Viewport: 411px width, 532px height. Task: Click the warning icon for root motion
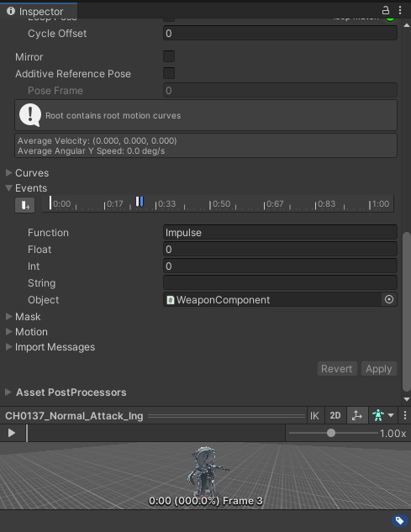tap(30, 115)
